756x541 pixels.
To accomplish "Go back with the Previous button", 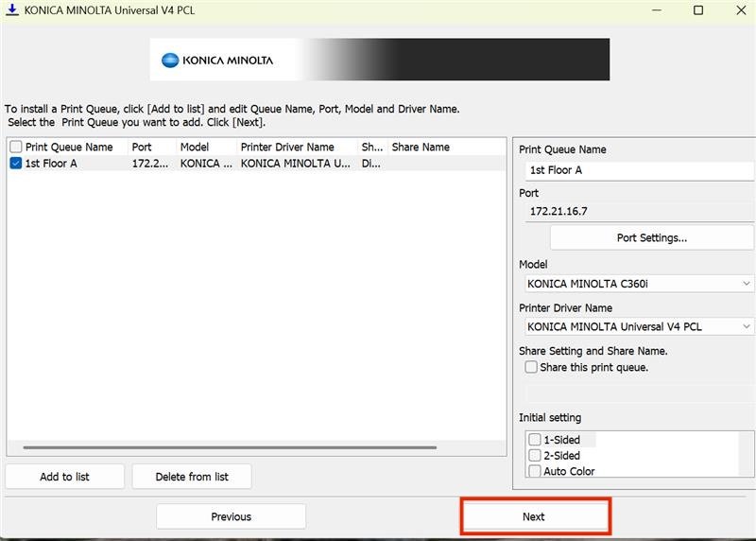I will click(x=231, y=516).
